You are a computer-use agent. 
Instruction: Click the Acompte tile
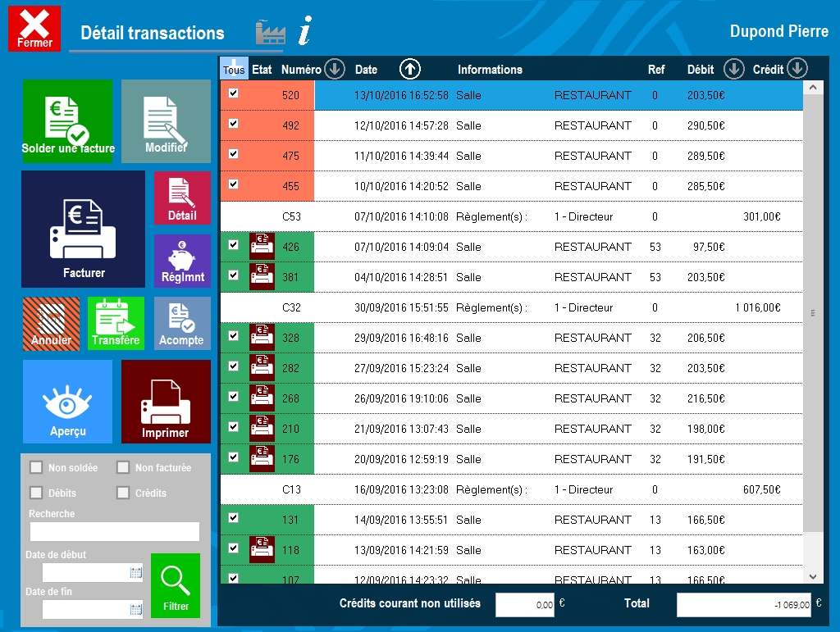click(x=182, y=323)
